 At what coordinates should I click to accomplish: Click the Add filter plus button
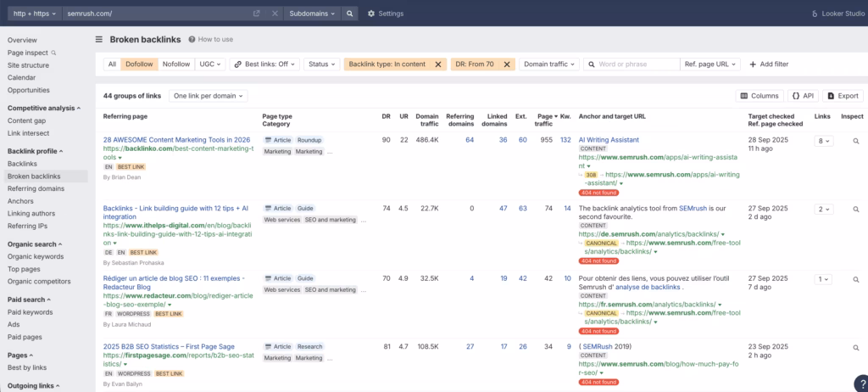pos(769,64)
